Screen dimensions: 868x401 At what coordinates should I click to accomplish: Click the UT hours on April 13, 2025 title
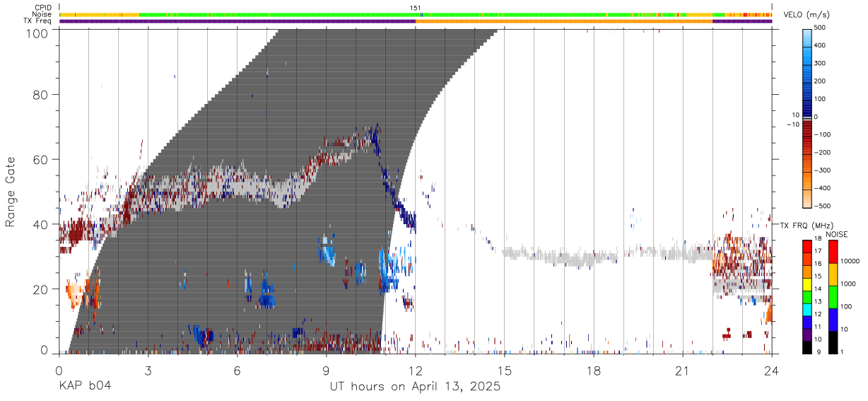click(415, 386)
